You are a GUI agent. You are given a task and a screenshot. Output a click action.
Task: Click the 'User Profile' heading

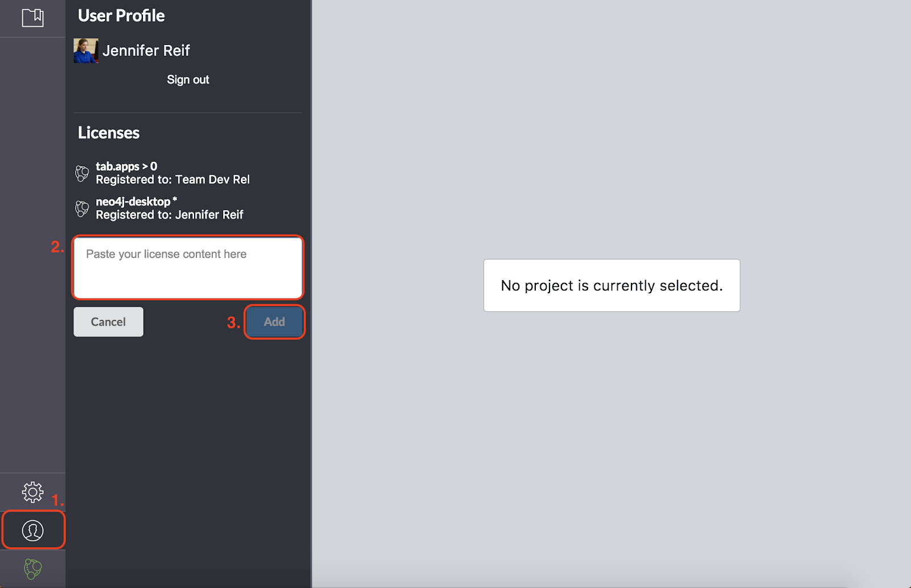pos(121,16)
